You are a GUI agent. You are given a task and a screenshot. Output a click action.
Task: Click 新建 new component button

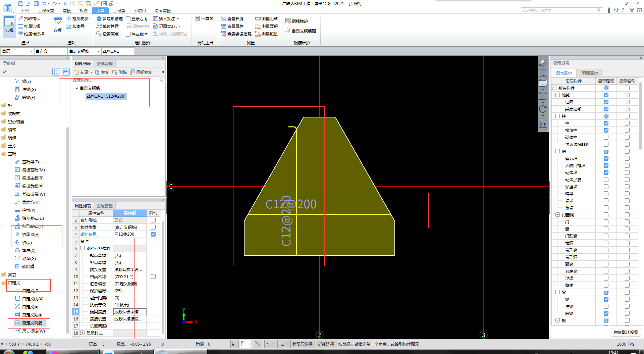point(83,72)
